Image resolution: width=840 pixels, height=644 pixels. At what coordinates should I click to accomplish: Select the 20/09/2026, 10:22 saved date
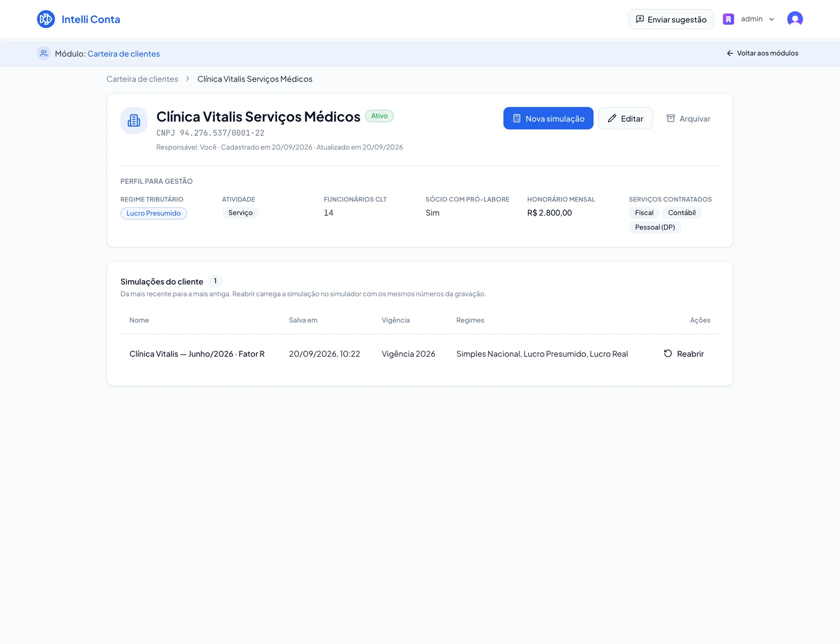pos(324,354)
